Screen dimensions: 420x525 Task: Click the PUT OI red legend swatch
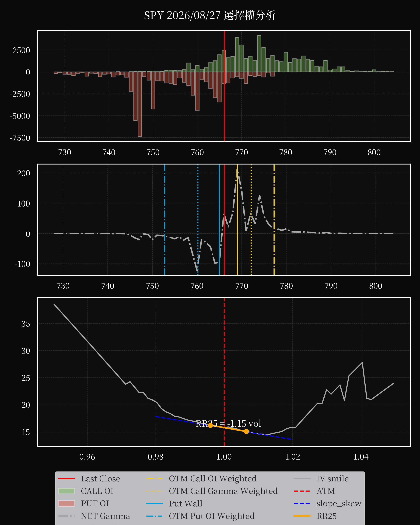(x=66, y=503)
